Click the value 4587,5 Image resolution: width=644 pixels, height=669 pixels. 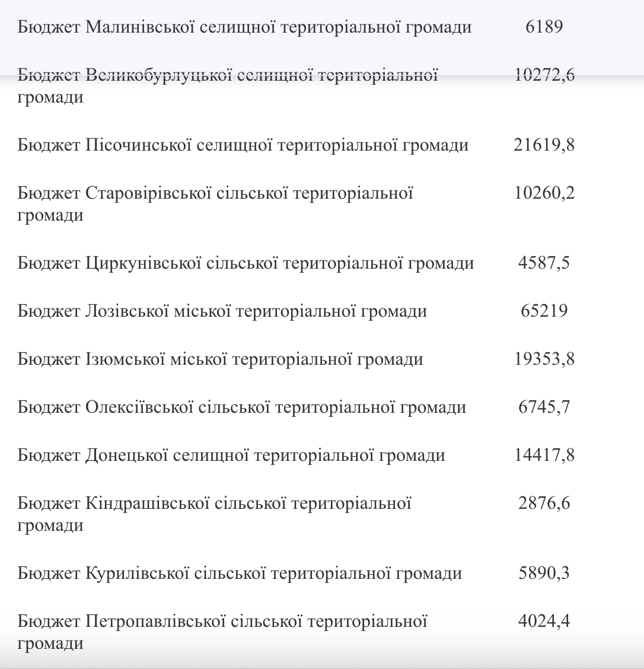click(544, 263)
